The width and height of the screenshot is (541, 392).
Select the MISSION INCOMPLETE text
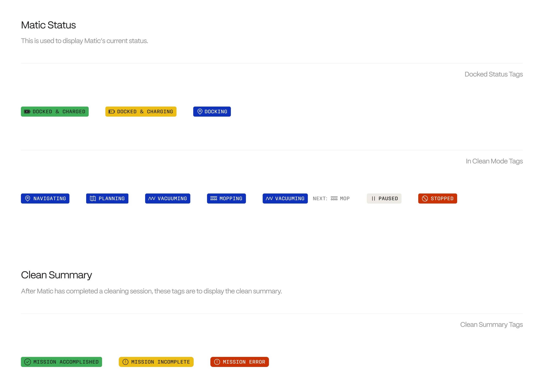161,362
